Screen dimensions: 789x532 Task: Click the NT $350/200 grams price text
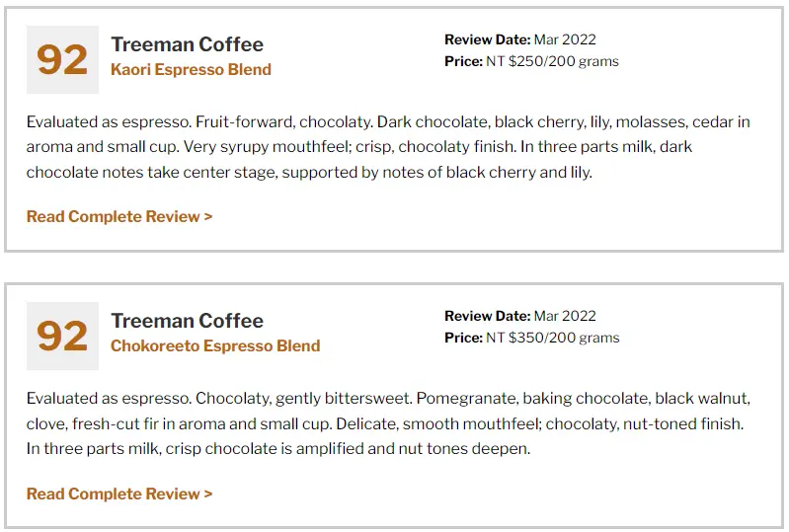tap(552, 338)
